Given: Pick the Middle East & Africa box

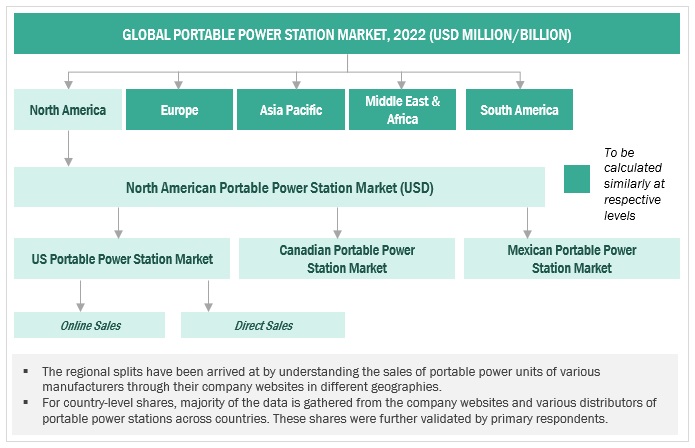Looking at the screenshot, I should pos(402,110).
